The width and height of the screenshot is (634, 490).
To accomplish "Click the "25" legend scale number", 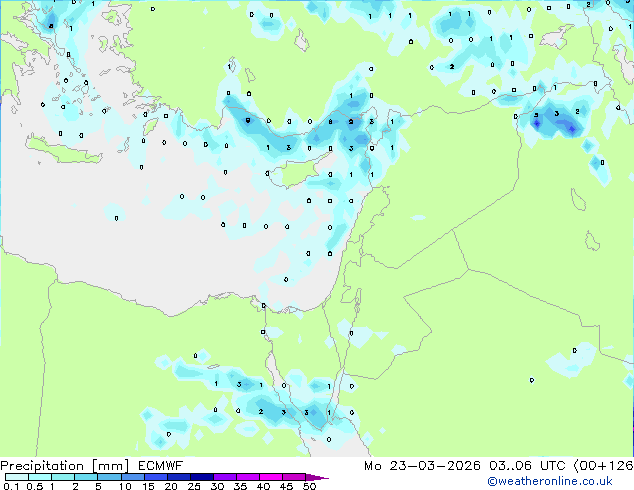I will coord(194,486).
